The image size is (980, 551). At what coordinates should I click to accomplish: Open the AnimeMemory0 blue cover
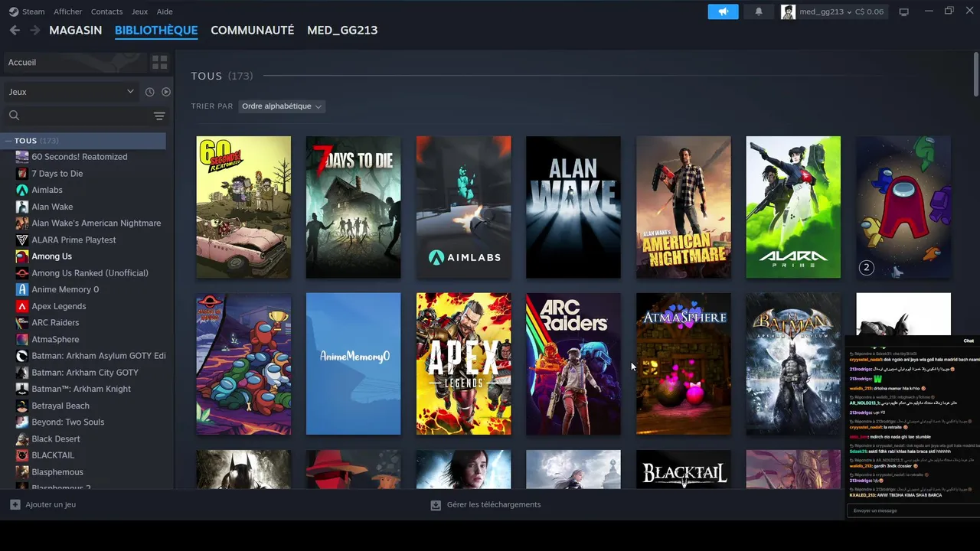click(353, 364)
